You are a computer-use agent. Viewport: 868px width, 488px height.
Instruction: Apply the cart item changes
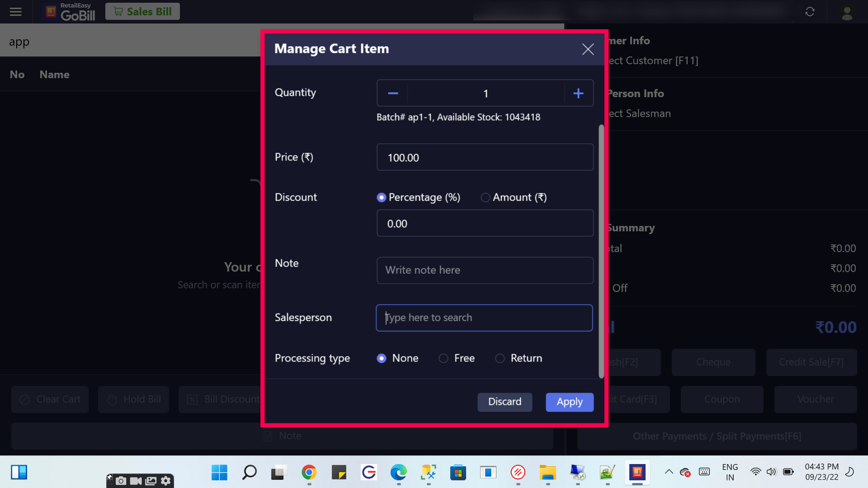(x=569, y=402)
